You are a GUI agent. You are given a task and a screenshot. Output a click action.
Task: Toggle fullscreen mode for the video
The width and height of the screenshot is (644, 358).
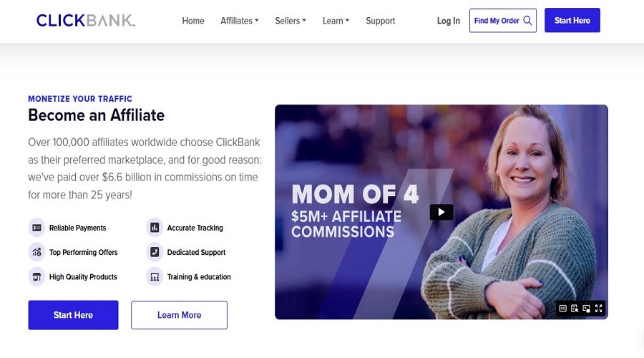[599, 309]
